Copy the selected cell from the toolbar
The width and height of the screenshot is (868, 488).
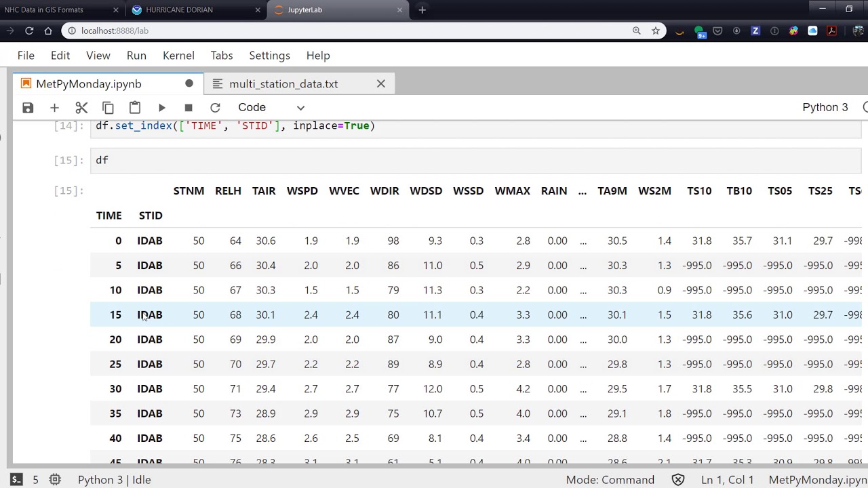(108, 108)
